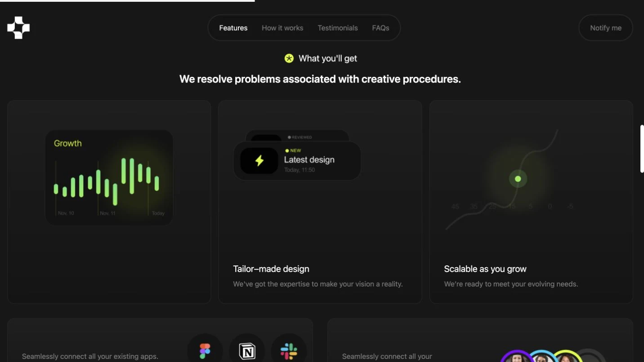The height and width of the screenshot is (362, 644).
Task: Click the Tailor–made design heading
Action: 271,269
